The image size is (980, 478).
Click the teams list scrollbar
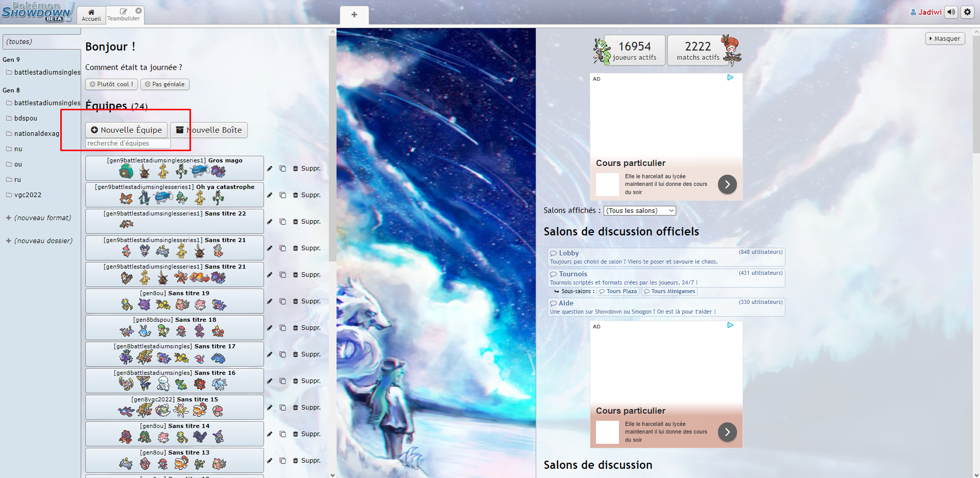[x=332, y=148]
